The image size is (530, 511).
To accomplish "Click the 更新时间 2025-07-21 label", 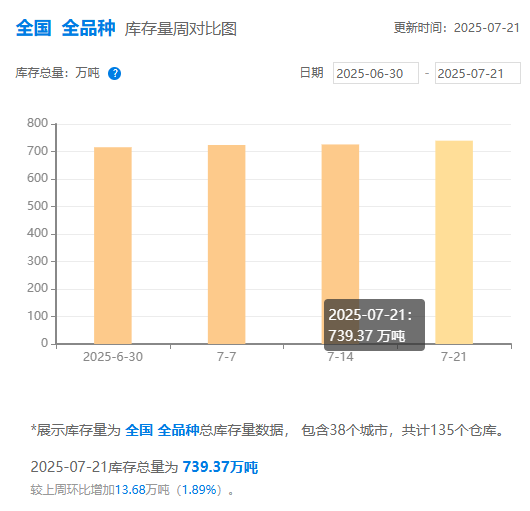I will [x=456, y=28].
